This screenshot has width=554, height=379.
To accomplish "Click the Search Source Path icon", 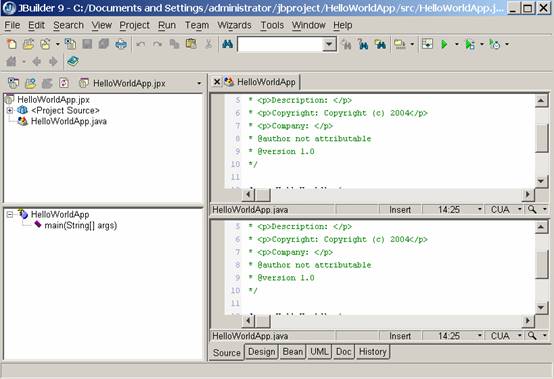I will click(380, 45).
